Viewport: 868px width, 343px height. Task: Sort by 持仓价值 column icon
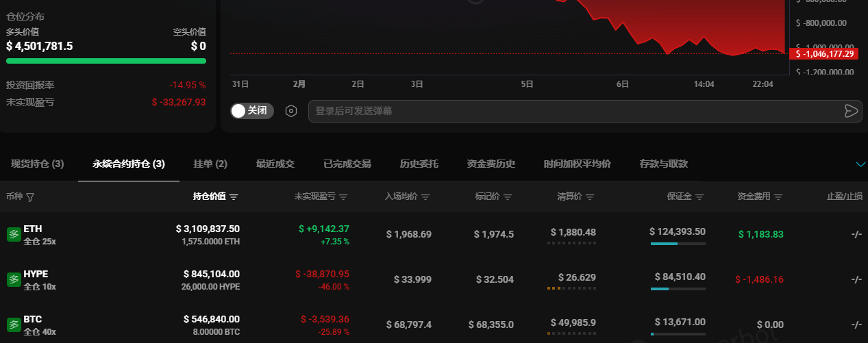click(x=234, y=197)
